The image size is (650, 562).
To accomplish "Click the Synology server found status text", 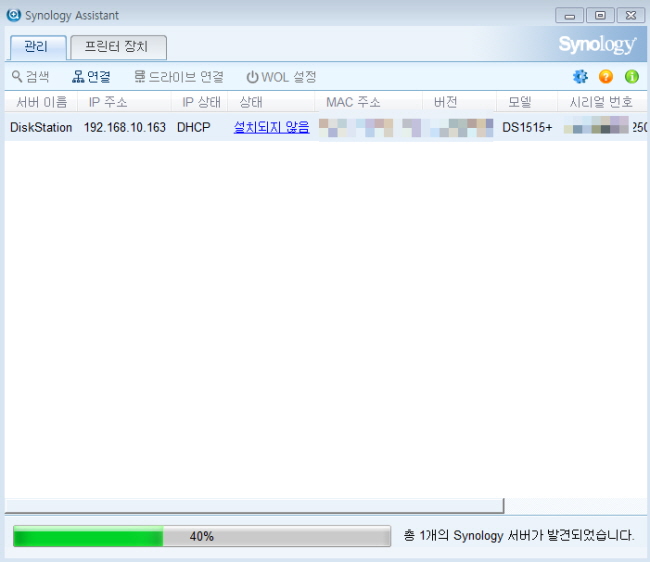I will click(519, 535).
